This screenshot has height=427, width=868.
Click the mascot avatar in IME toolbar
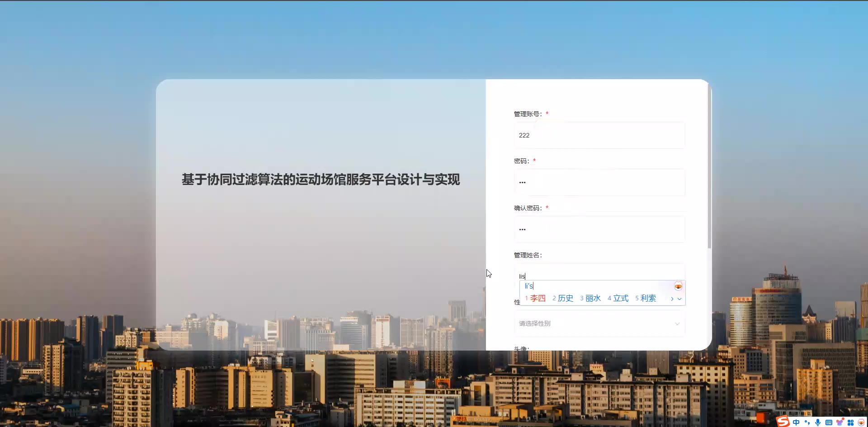coord(861,422)
